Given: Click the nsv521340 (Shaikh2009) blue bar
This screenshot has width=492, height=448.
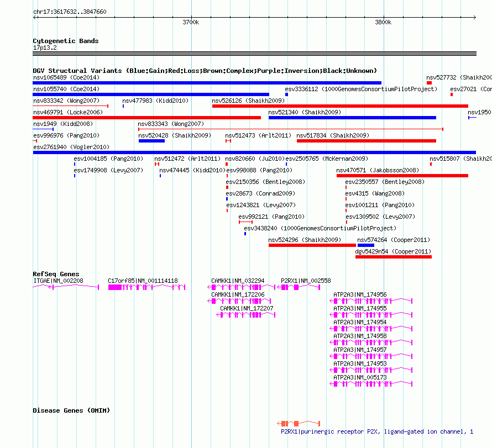Looking at the screenshot, I should 352,118.
